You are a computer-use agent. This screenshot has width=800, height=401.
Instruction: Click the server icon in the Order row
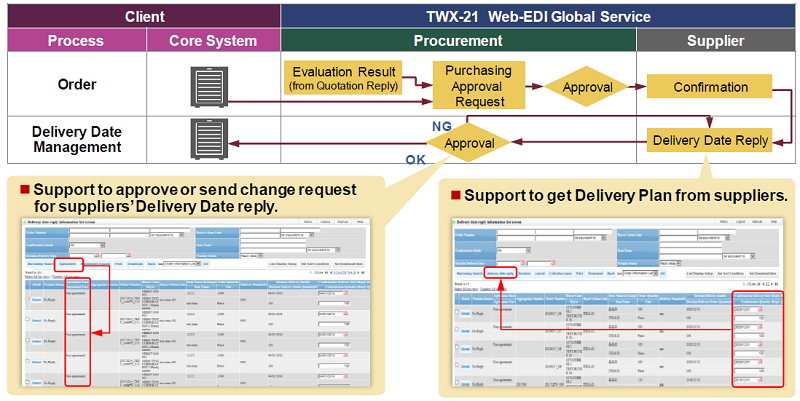210,87
